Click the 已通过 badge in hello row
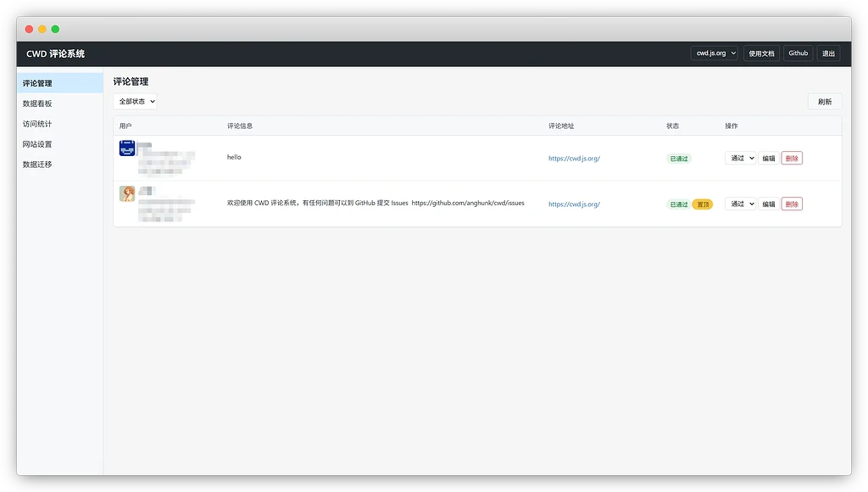The height and width of the screenshot is (492, 868). coord(679,159)
